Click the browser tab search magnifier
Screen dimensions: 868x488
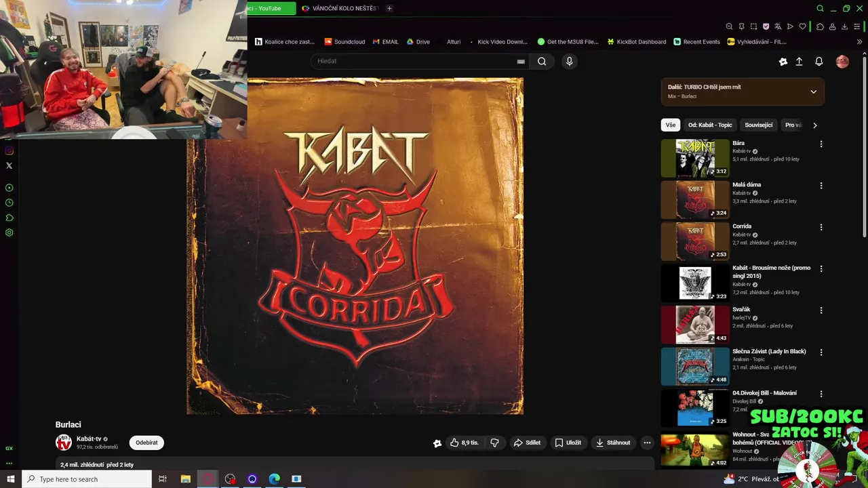pyautogui.click(x=820, y=8)
